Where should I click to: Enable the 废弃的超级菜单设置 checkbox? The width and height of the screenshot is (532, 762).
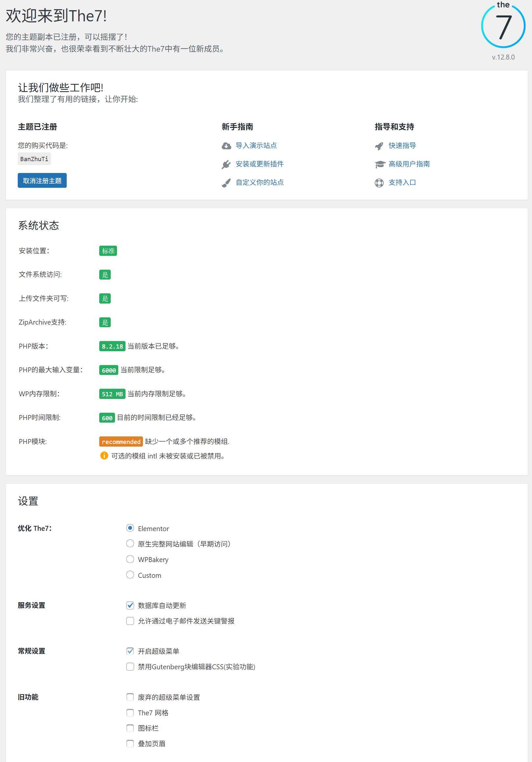coord(130,697)
